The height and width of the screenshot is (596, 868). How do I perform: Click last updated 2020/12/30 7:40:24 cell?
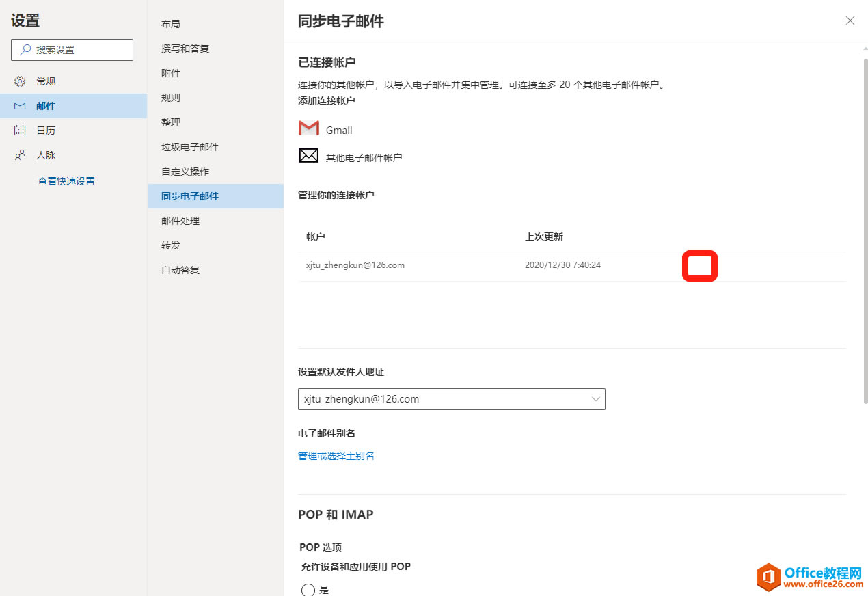(x=562, y=265)
